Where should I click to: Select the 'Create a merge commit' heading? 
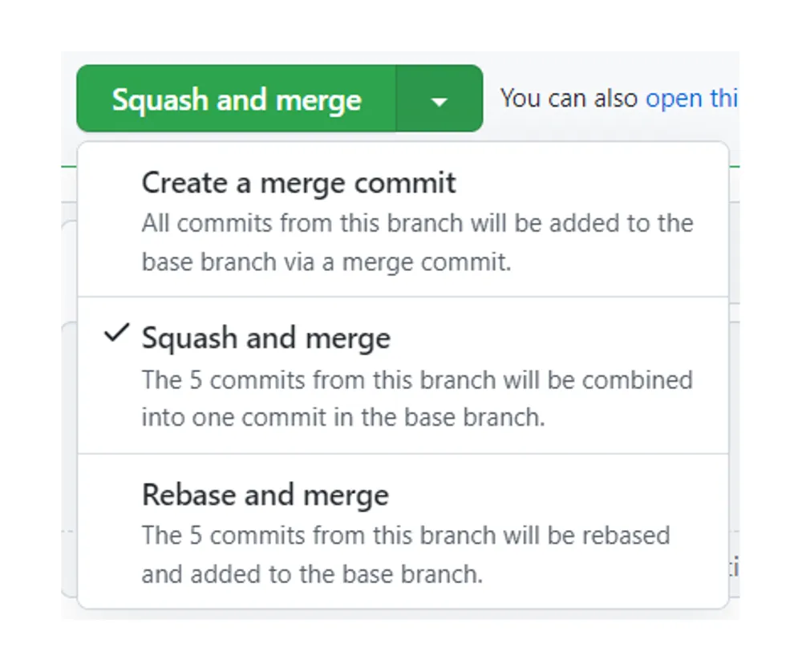299,183
